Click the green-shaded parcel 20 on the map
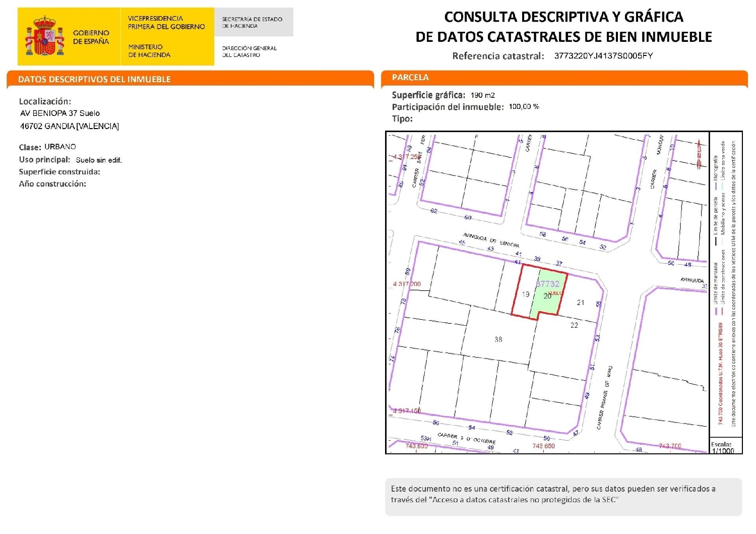Viewport: 756px width, 534px height. pyautogui.click(x=547, y=295)
